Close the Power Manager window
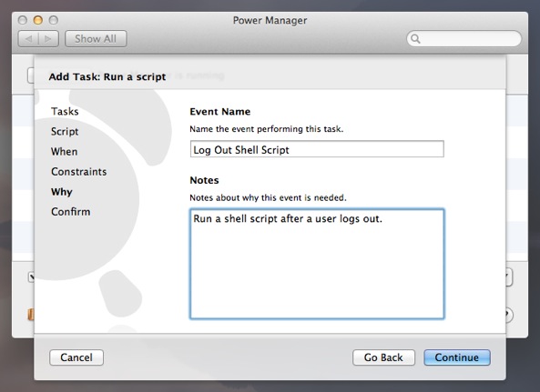The height and width of the screenshot is (392, 540). coord(23,20)
